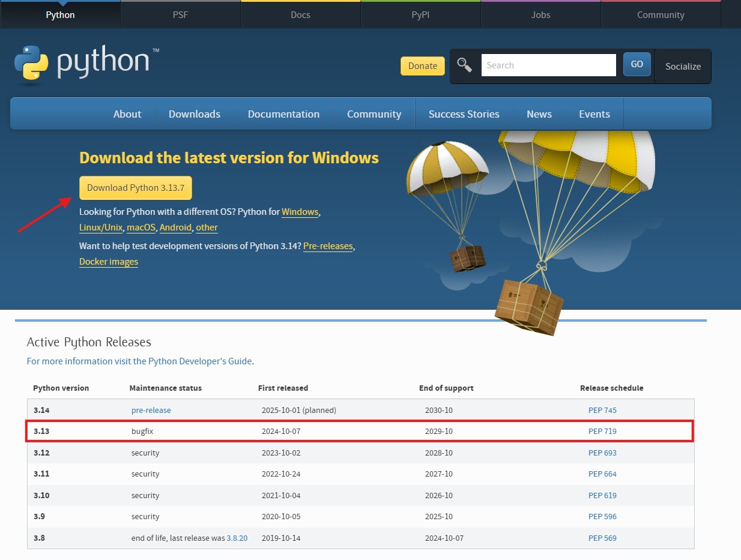This screenshot has width=741, height=560.
Task: Open the Downloads menu
Action: tap(195, 114)
